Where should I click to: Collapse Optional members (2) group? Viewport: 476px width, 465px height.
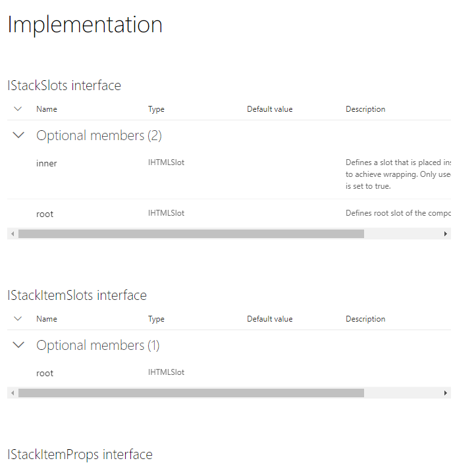[x=18, y=135]
